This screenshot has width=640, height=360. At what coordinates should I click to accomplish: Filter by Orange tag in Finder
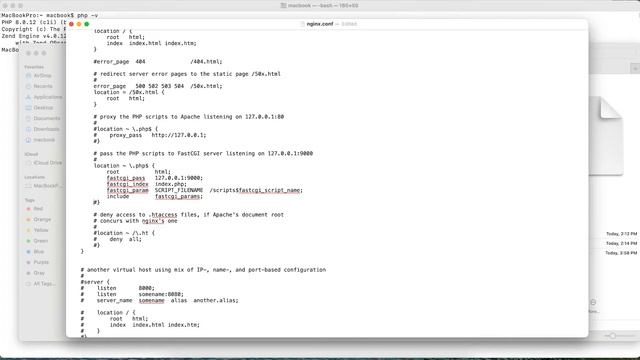(x=39, y=220)
